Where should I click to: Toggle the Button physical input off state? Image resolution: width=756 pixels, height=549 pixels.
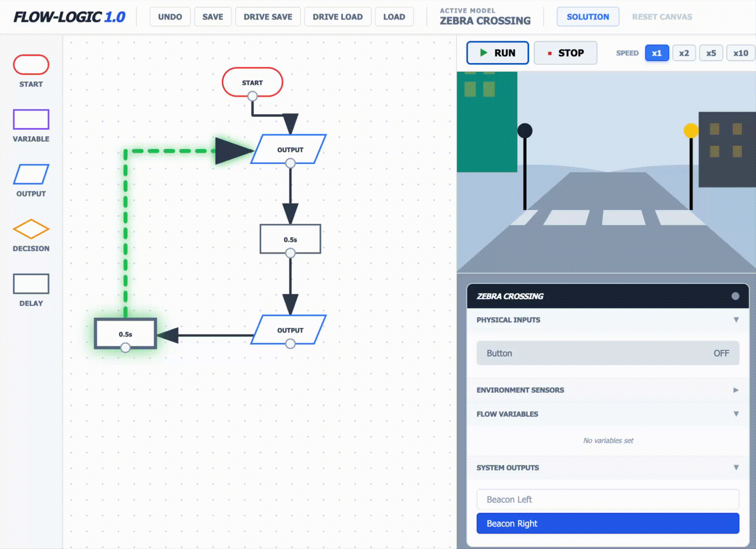[607, 353]
